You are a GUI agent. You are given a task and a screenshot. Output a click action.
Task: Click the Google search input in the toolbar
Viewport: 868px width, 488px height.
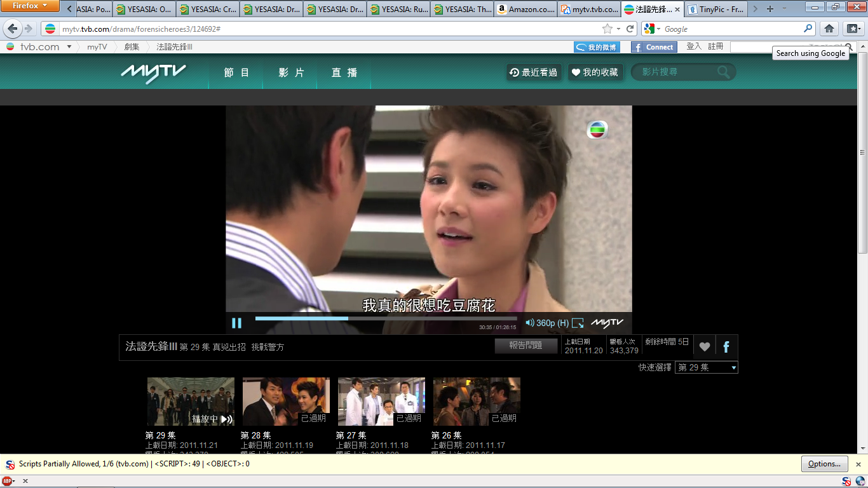click(732, 29)
